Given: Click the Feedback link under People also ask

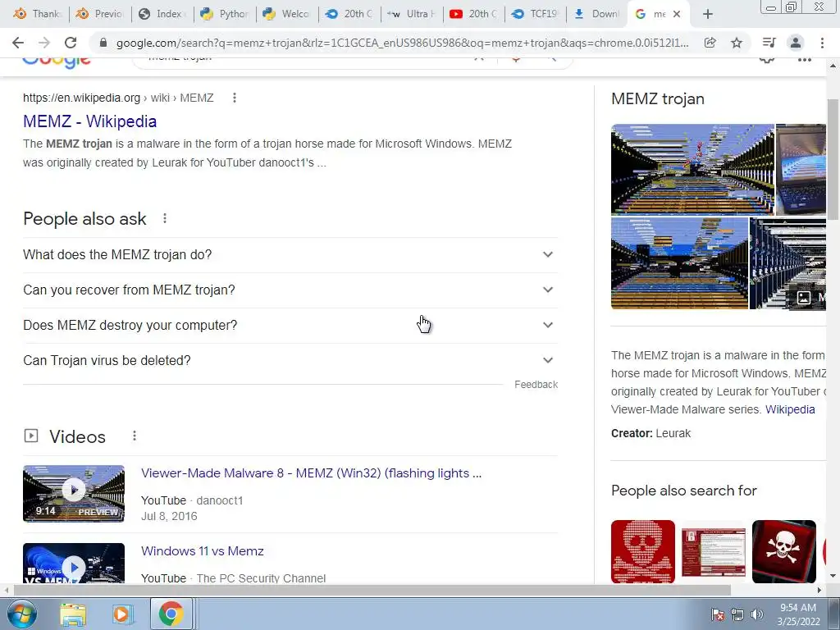Looking at the screenshot, I should coord(536,385).
